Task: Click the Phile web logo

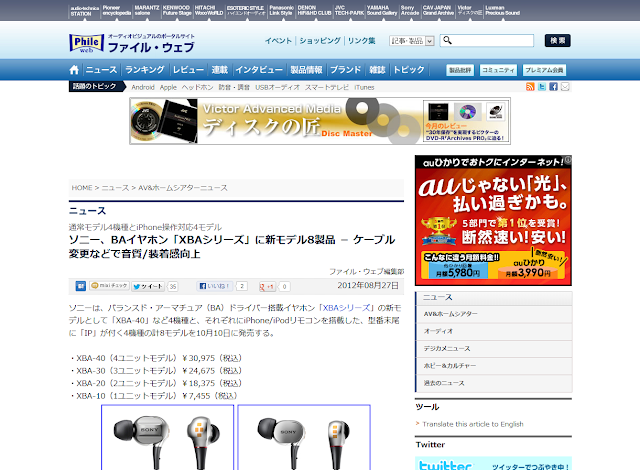Action: click(x=87, y=43)
